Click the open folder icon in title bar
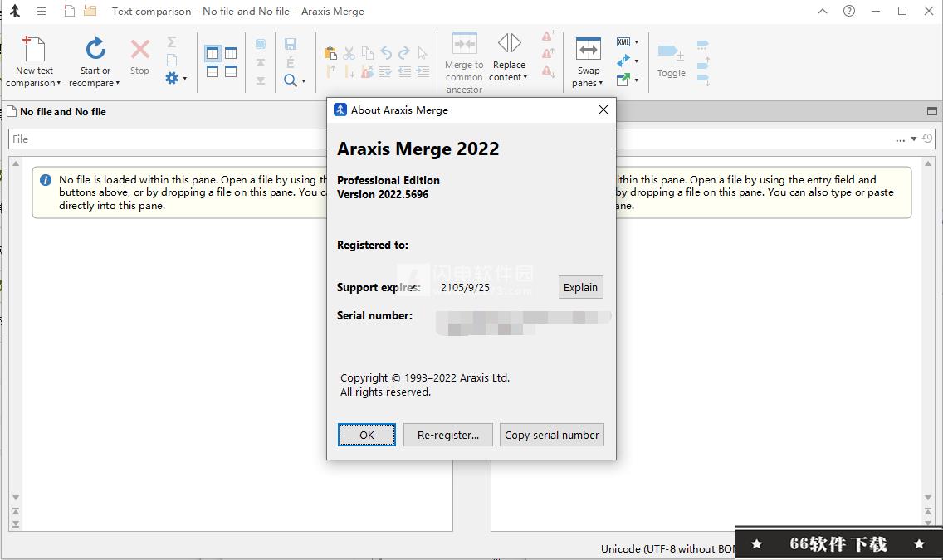 tap(90, 11)
